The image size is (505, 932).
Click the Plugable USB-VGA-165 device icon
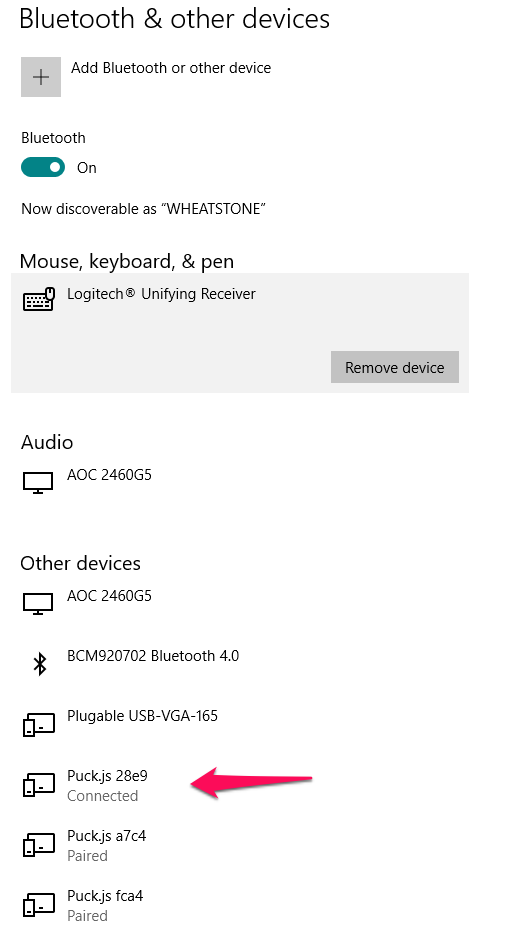point(39,724)
